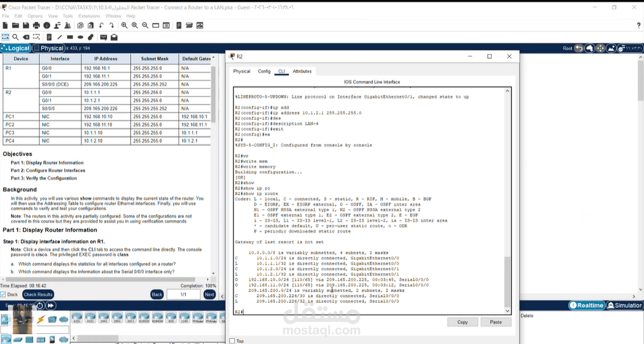Open the File menu
644x344 pixels.
click(5, 16)
